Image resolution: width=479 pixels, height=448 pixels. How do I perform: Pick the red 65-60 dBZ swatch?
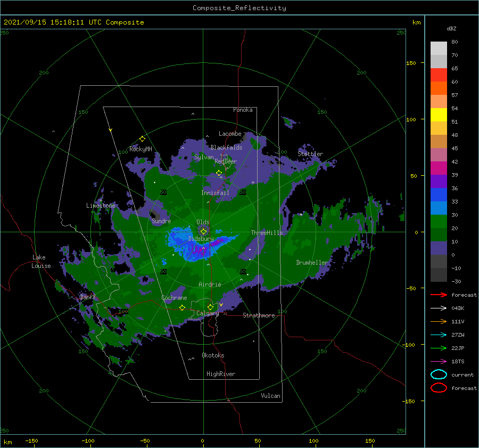click(x=439, y=75)
